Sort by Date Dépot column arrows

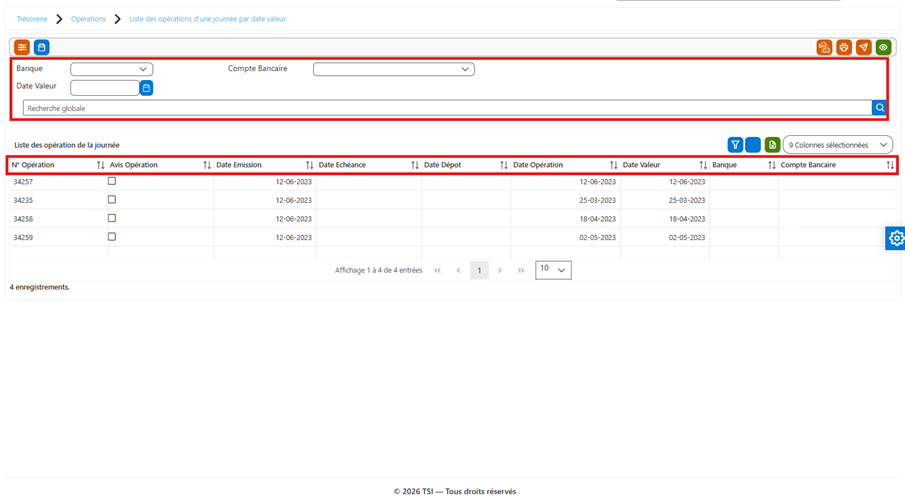504,165
